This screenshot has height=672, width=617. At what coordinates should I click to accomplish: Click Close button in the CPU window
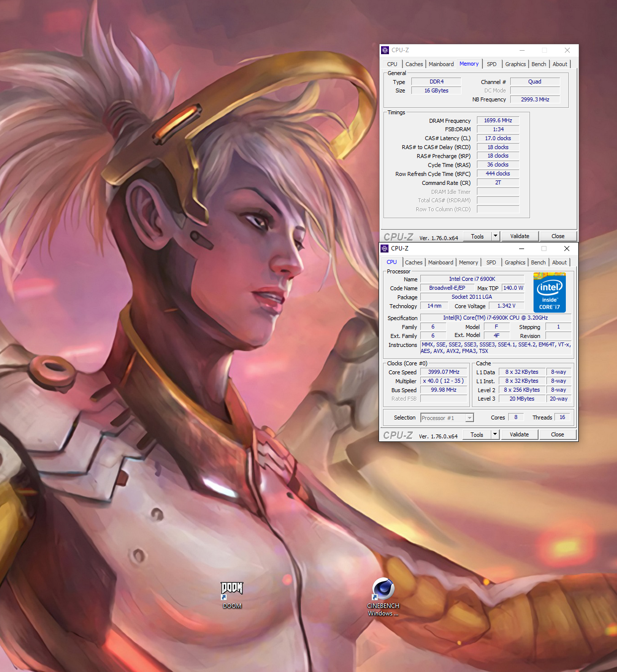pos(557,434)
